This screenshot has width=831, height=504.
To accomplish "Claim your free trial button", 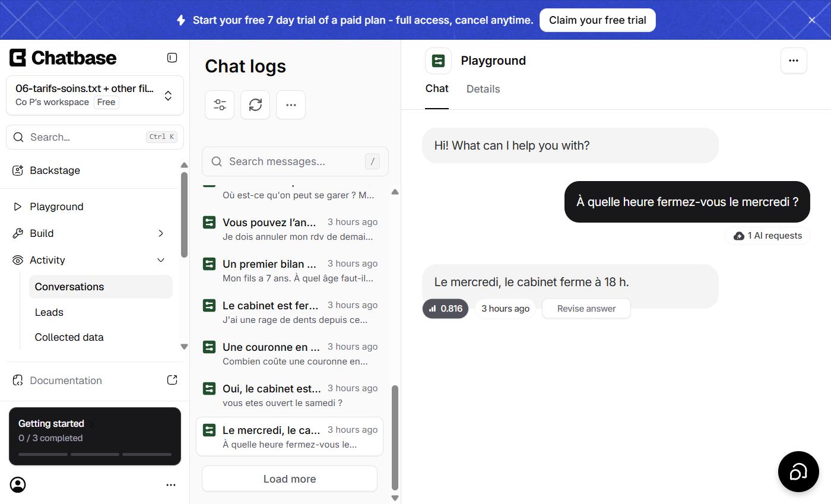I will (x=597, y=20).
